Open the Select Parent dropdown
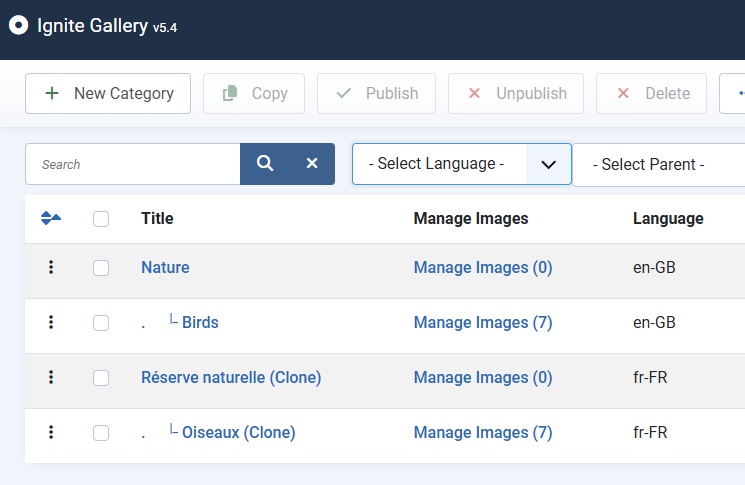The height and width of the screenshot is (485, 745). click(660, 165)
